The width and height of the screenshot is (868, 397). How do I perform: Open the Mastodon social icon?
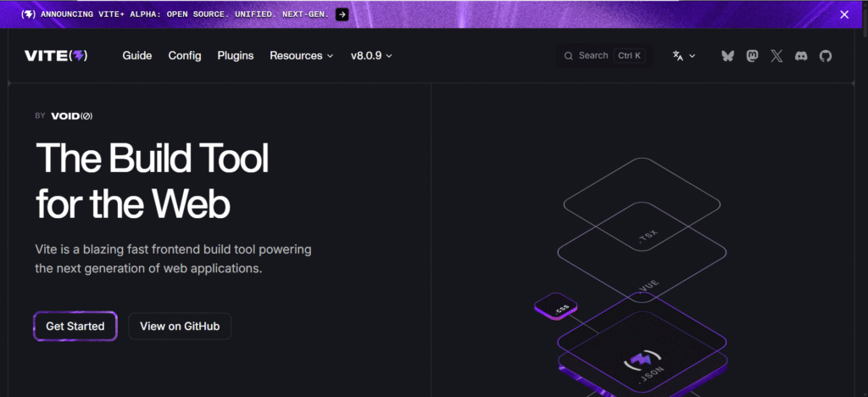(x=752, y=56)
